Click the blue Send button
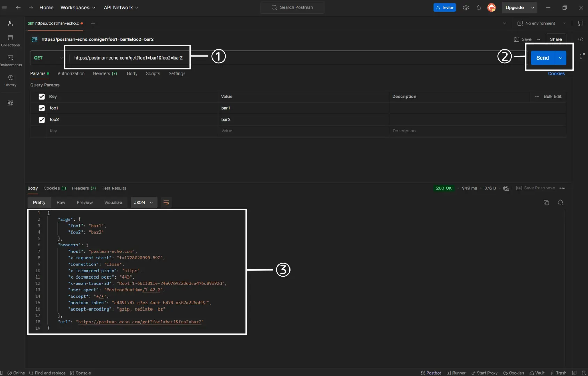Screen dimensions: 588x376 (542, 58)
